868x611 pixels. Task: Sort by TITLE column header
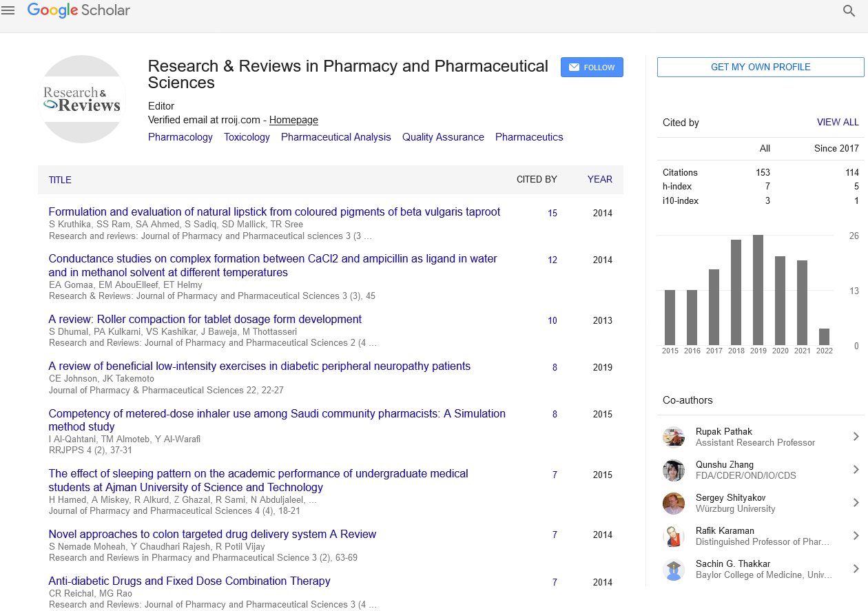click(x=60, y=180)
